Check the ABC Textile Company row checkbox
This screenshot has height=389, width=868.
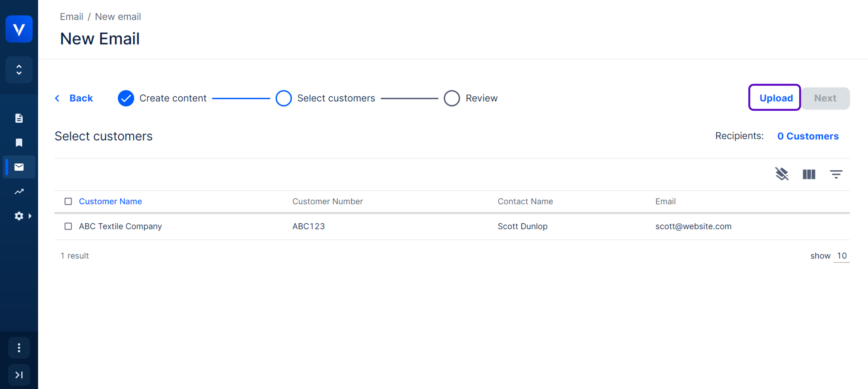68,226
